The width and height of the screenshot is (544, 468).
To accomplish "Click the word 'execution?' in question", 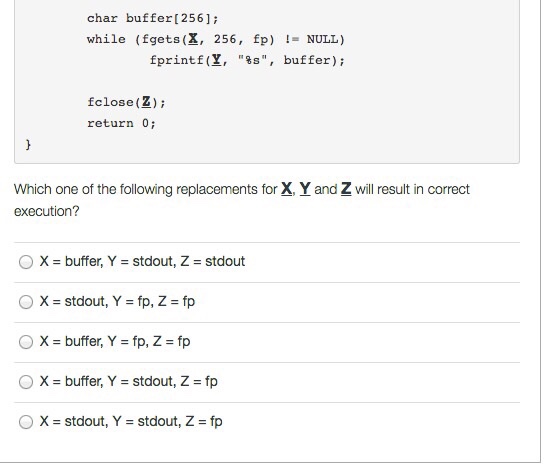I will pos(47,211).
